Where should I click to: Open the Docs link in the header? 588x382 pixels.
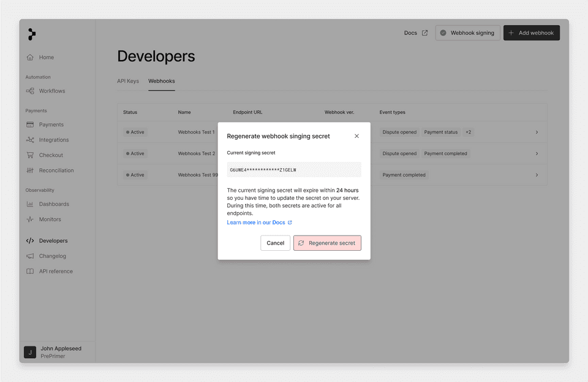pos(415,33)
